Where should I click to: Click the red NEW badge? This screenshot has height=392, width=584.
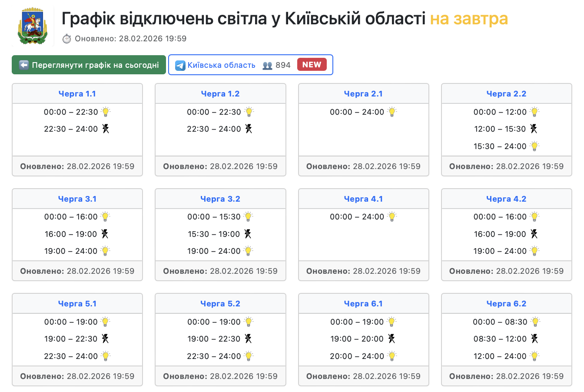coord(312,65)
